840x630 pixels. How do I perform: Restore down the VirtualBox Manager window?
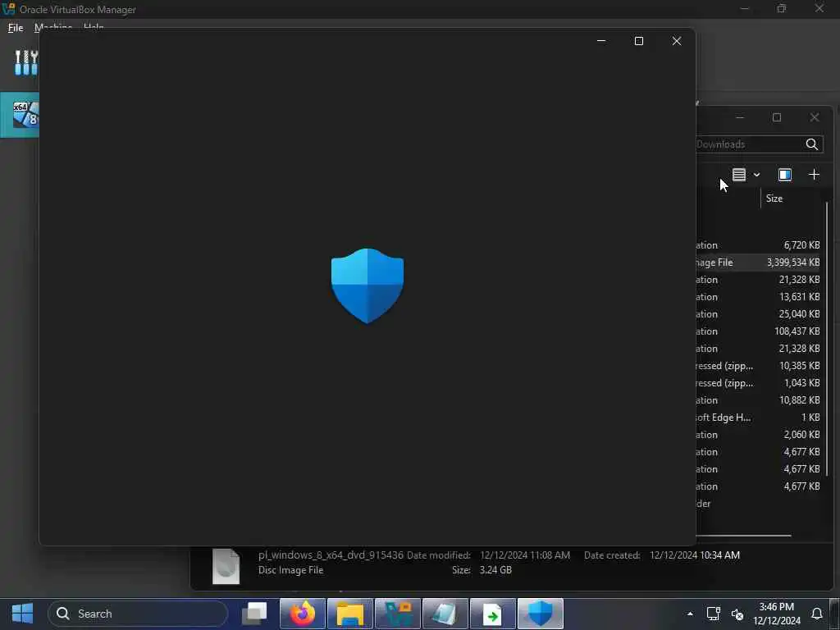click(x=782, y=8)
